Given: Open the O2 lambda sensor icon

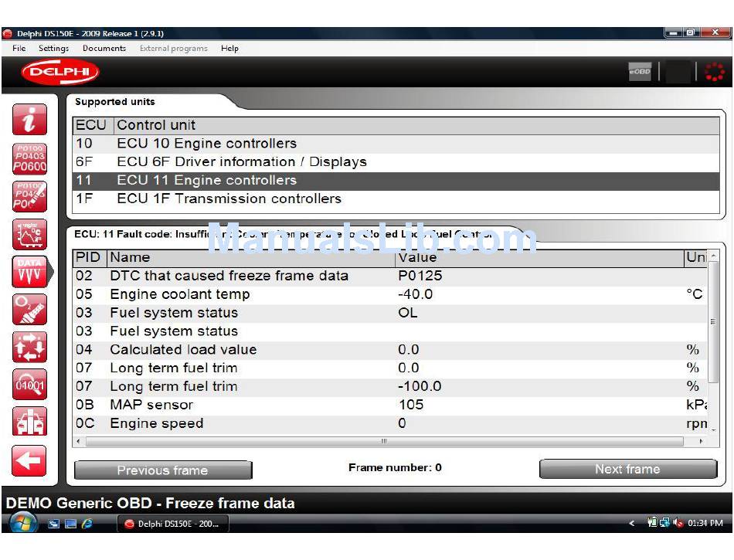Looking at the screenshot, I should (30, 309).
